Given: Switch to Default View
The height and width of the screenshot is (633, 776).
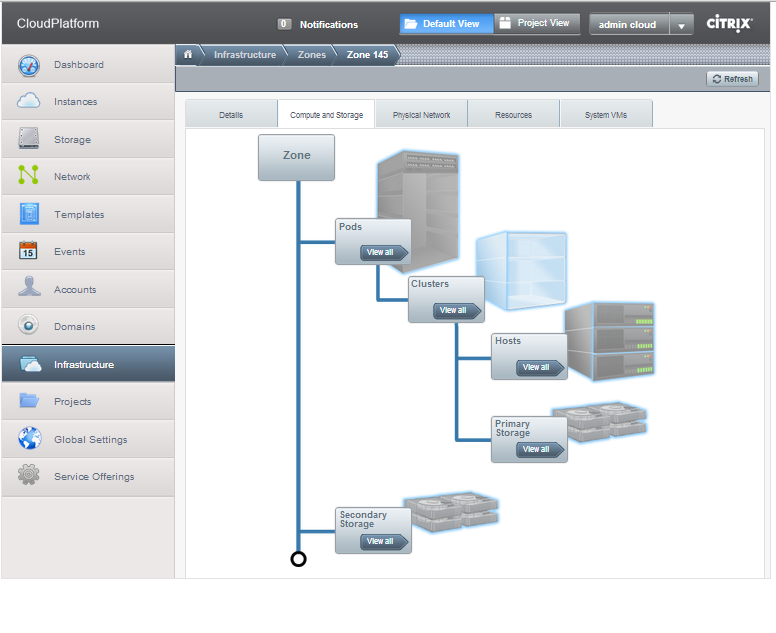Looking at the screenshot, I should coord(446,24).
